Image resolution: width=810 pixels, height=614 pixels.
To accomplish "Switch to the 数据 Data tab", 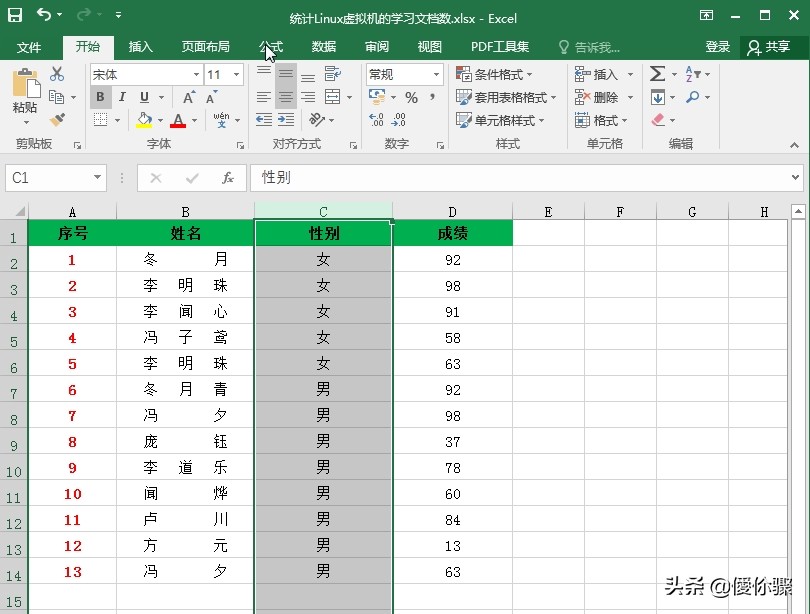I will [x=324, y=47].
